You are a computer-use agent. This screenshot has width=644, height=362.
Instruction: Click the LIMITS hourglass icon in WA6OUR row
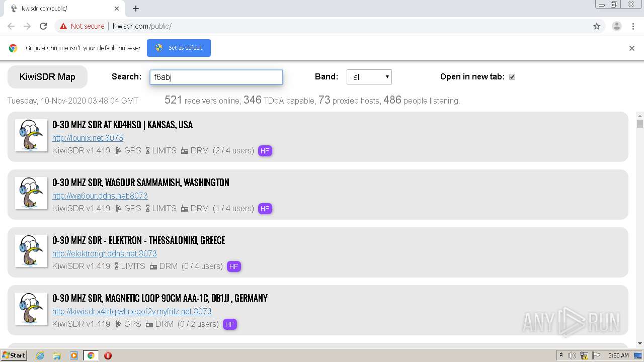point(148,209)
